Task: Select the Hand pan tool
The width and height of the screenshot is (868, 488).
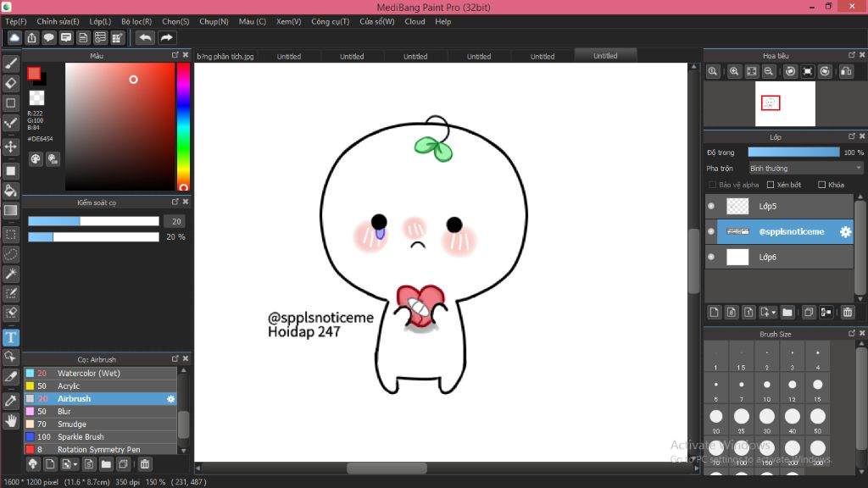Action: click(10, 420)
